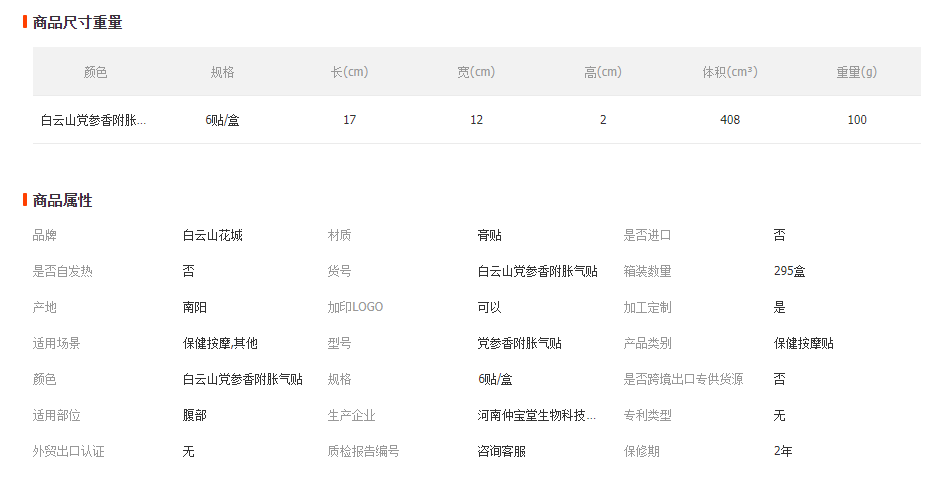Select the warranty value 2年
The width and height of the screenshot is (939, 478).
[783, 451]
